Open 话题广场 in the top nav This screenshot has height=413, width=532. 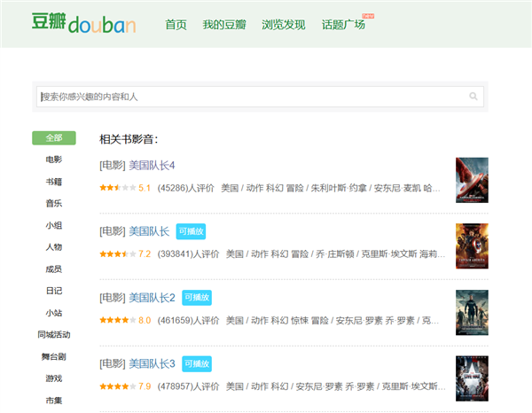[x=343, y=25]
